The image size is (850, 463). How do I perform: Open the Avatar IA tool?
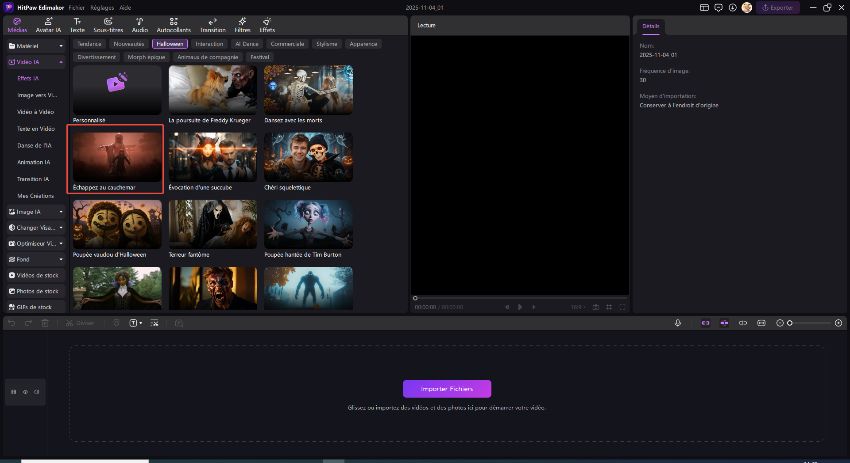point(47,24)
